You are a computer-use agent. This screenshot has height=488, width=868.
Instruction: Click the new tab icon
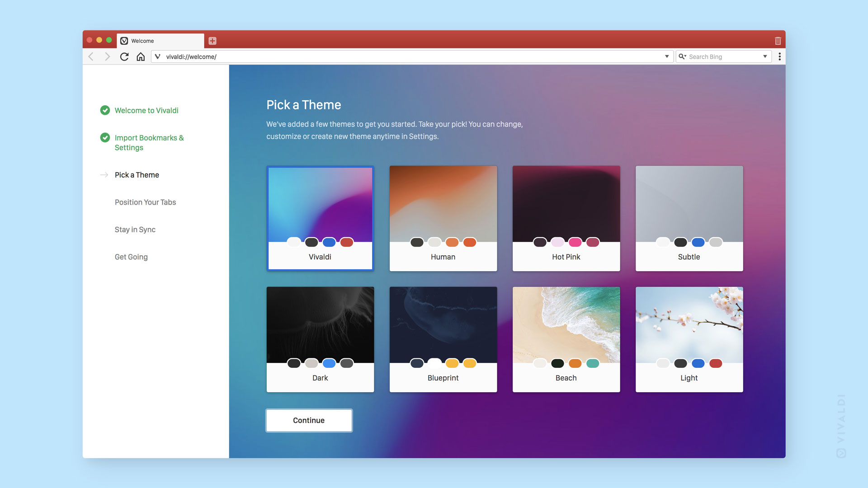click(213, 41)
